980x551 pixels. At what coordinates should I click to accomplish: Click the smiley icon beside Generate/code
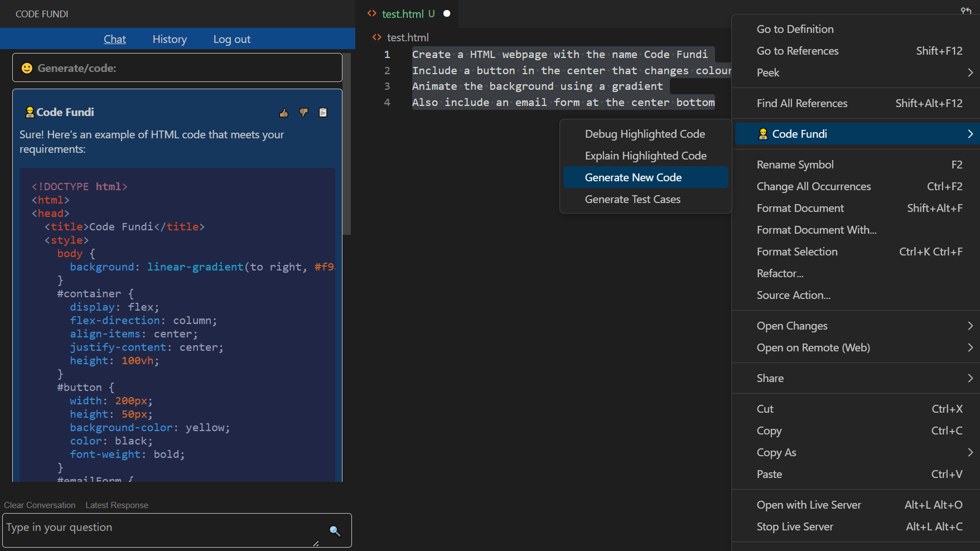pos(27,68)
